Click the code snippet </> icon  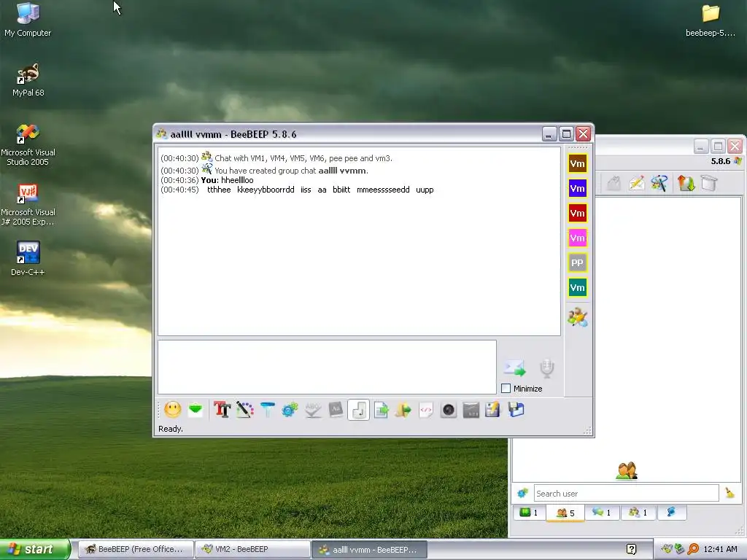click(x=425, y=410)
